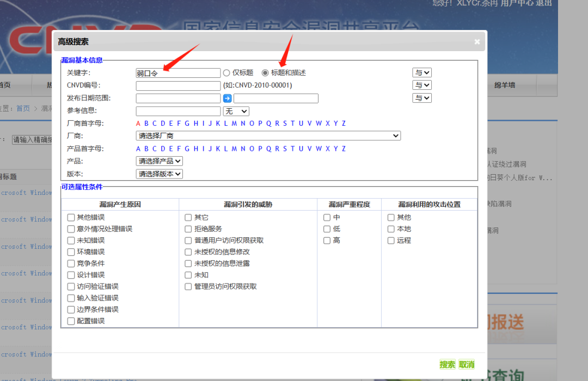Check attack position 远程 checkbox

(391, 241)
